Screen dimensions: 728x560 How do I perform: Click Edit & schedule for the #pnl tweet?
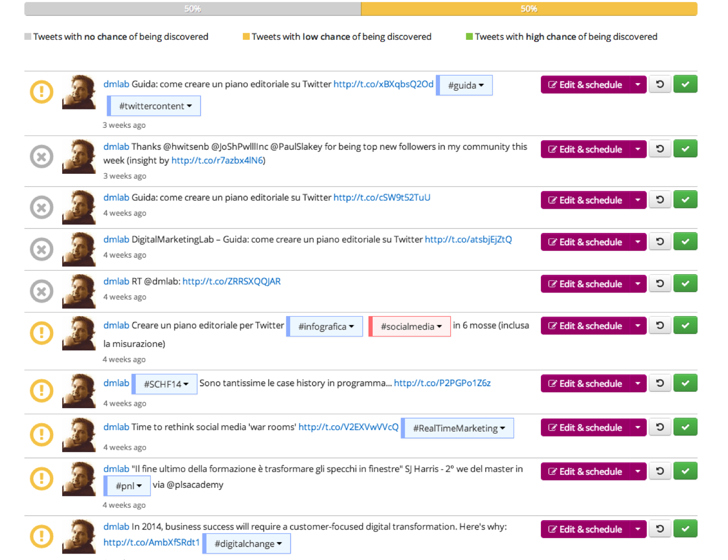585,471
